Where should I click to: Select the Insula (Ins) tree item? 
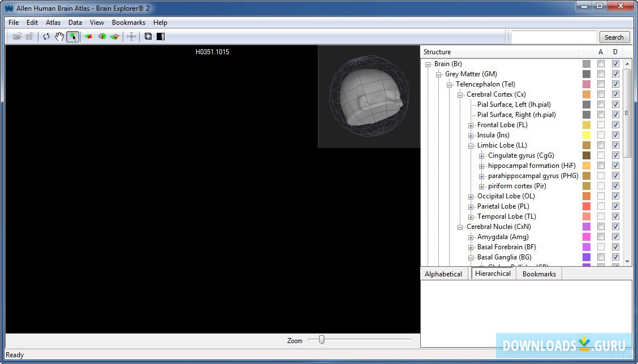tap(493, 135)
